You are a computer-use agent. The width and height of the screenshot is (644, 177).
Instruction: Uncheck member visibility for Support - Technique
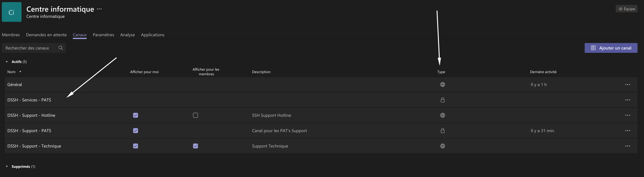click(x=195, y=146)
